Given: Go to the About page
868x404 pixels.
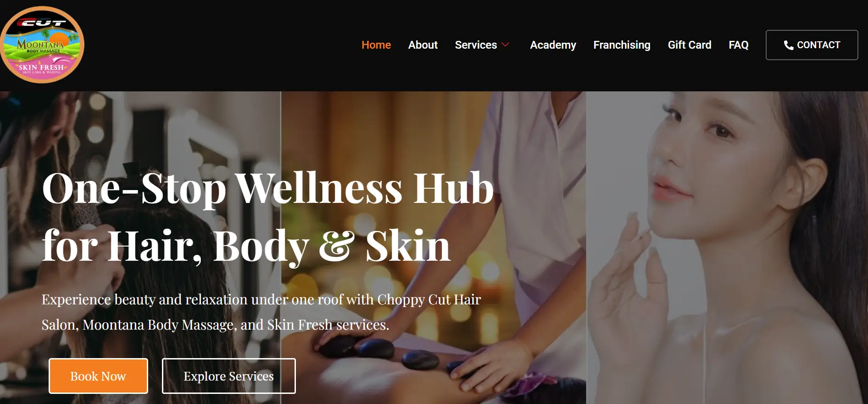Looking at the screenshot, I should [x=423, y=45].
